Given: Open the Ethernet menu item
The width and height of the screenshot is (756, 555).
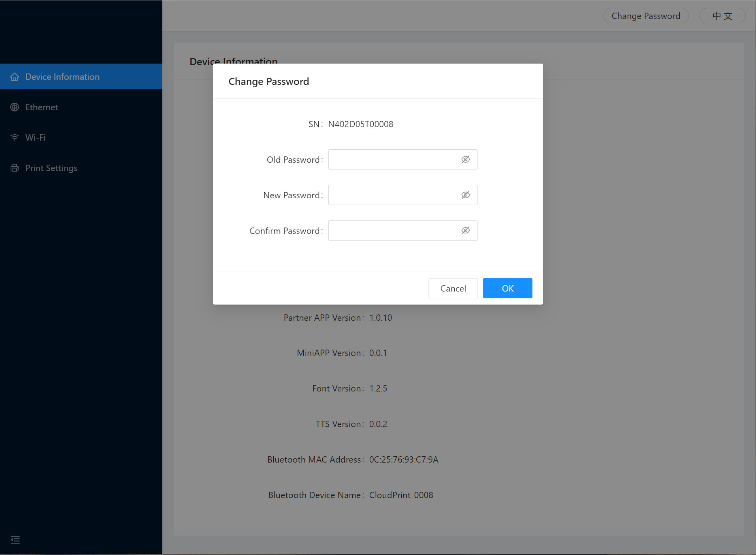Looking at the screenshot, I should tap(42, 107).
